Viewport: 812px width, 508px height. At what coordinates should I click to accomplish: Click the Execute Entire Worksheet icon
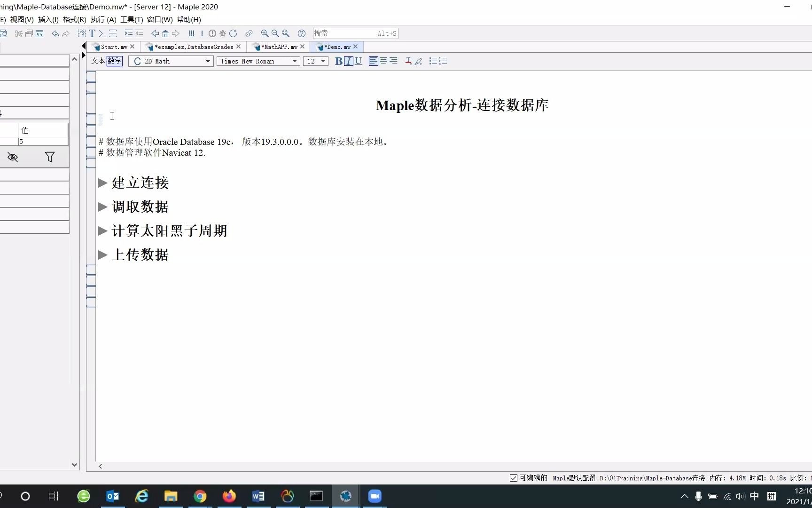pos(192,33)
